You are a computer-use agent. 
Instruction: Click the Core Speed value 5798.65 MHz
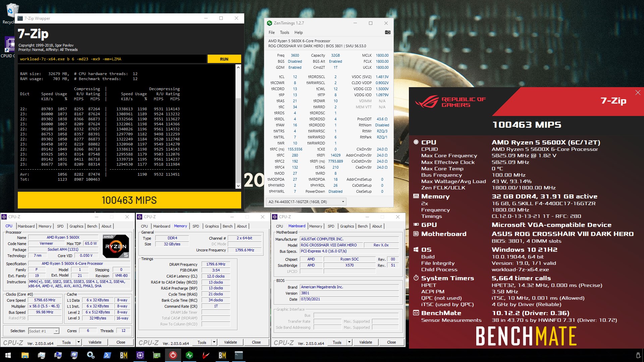pyautogui.click(x=45, y=300)
